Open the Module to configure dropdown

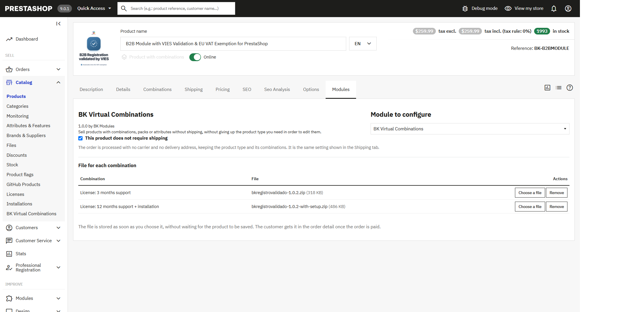[470, 129]
